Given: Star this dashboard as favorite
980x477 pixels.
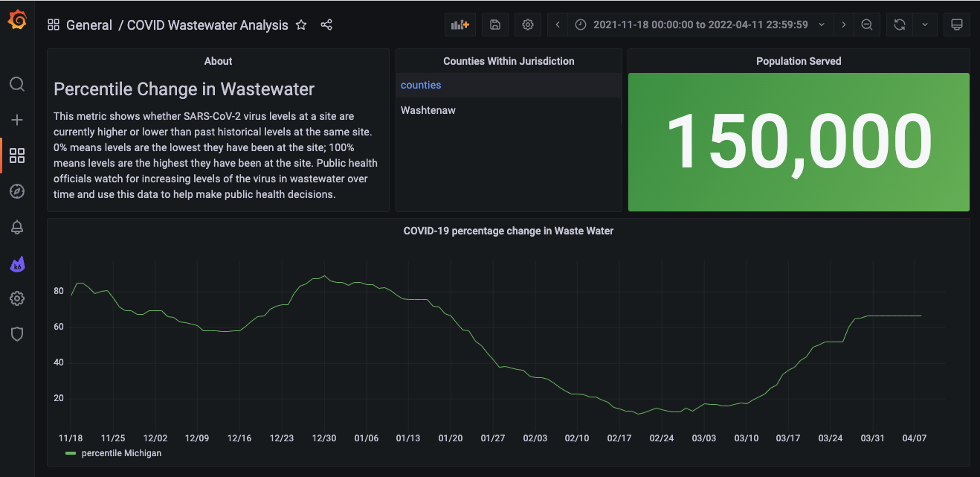Looking at the screenshot, I should coord(301,25).
